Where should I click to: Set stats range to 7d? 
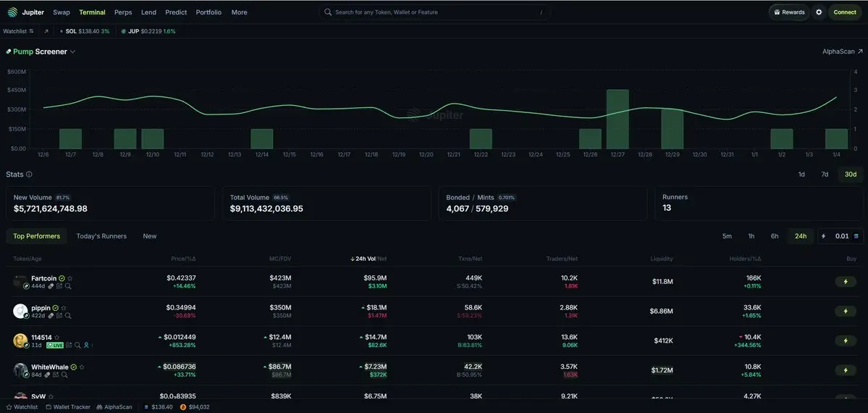(x=825, y=174)
